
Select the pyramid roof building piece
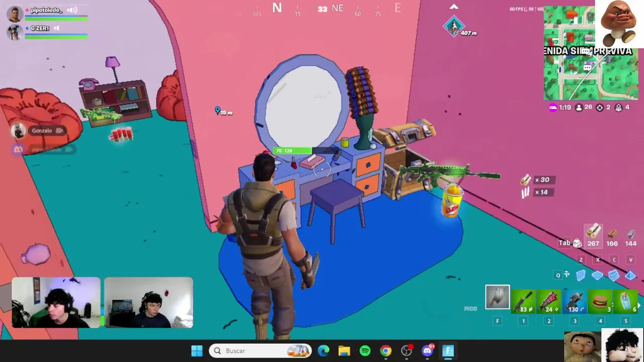tap(630, 276)
